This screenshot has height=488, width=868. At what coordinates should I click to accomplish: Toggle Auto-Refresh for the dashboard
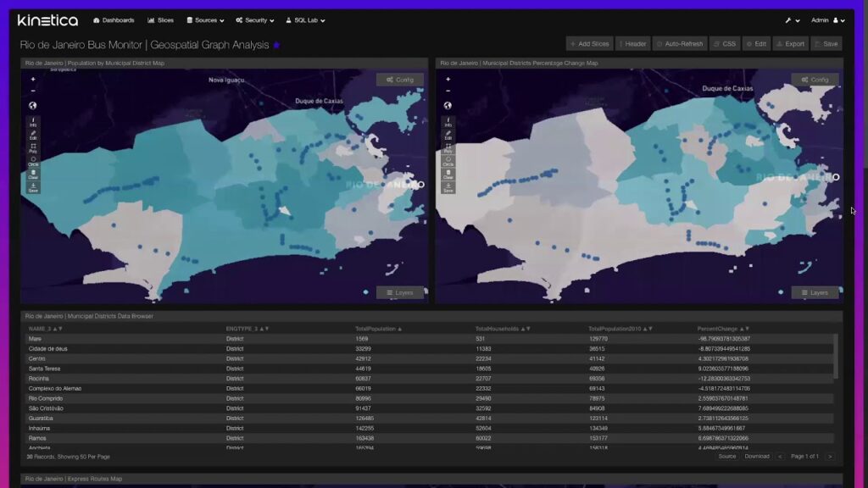[x=680, y=44]
